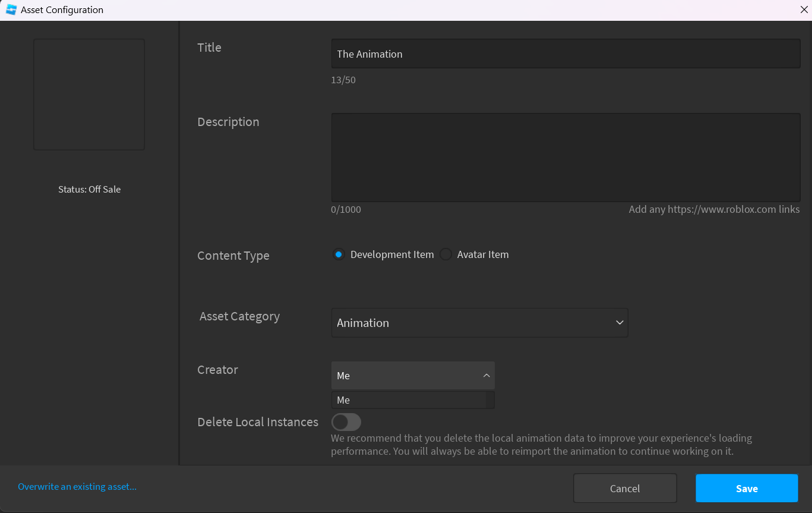The width and height of the screenshot is (812, 513).
Task: Toggle the Delete Local Instances switch
Action: [x=346, y=422]
